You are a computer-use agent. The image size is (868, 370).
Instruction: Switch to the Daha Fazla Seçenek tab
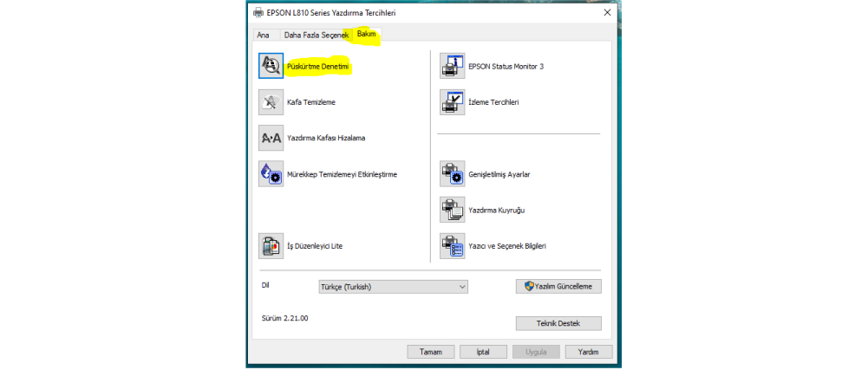[x=317, y=35]
